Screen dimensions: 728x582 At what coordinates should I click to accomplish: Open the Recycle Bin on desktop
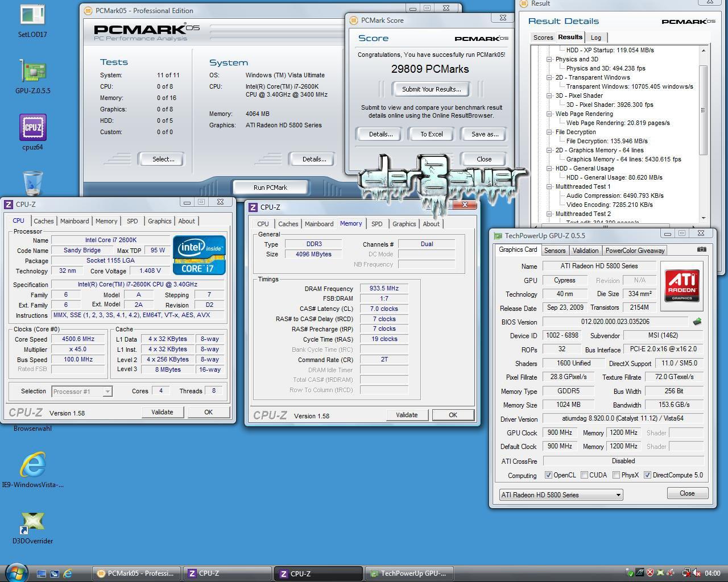tap(32, 183)
